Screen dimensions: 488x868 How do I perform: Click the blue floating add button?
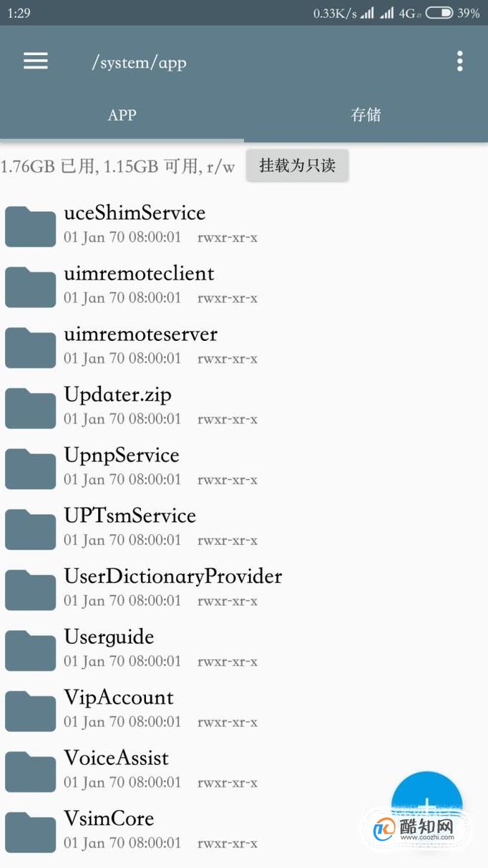pos(427,806)
